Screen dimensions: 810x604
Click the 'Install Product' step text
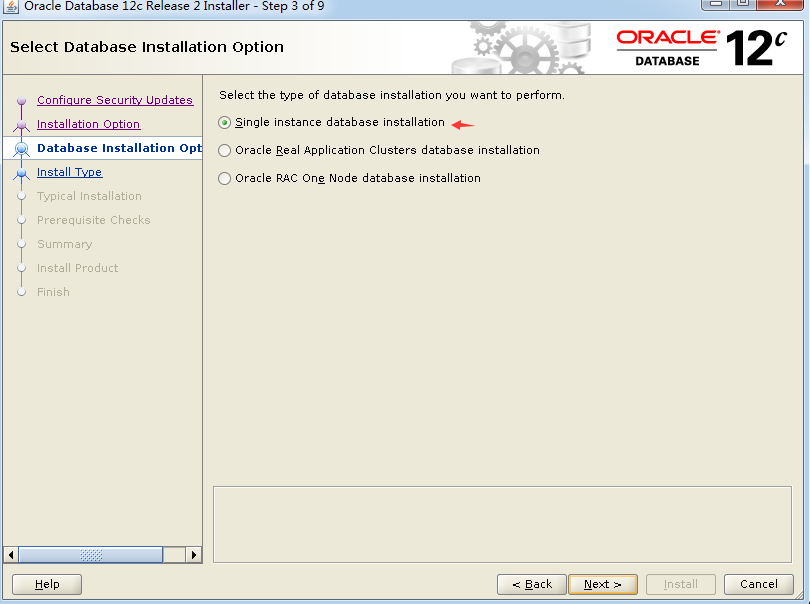77,268
